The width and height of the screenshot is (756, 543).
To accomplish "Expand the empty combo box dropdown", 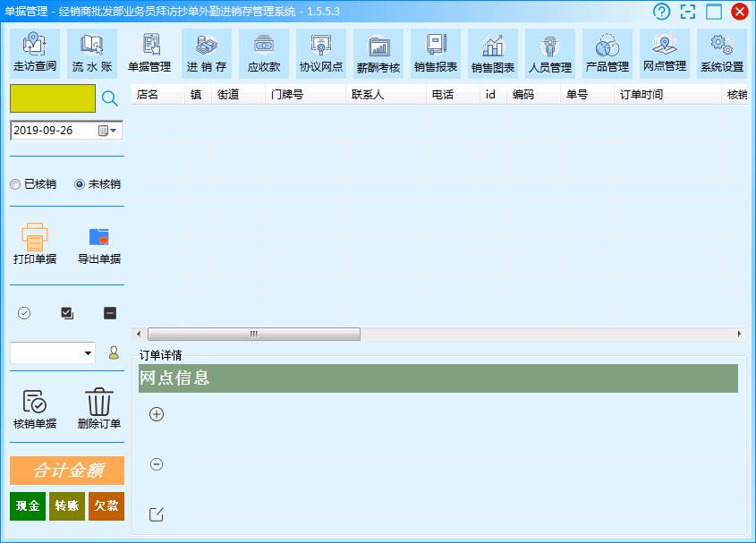I will (88, 353).
